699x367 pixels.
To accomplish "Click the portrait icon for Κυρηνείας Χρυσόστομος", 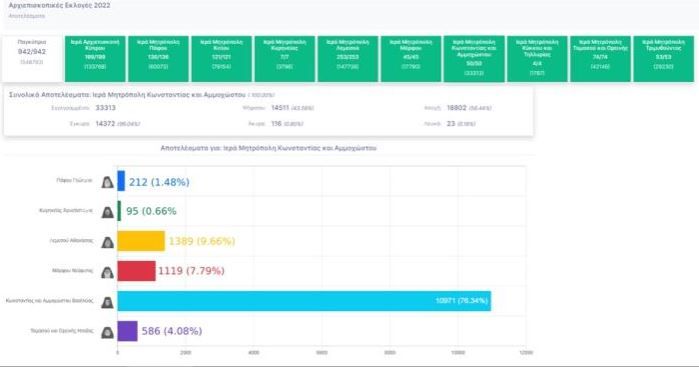I will click(x=107, y=212).
